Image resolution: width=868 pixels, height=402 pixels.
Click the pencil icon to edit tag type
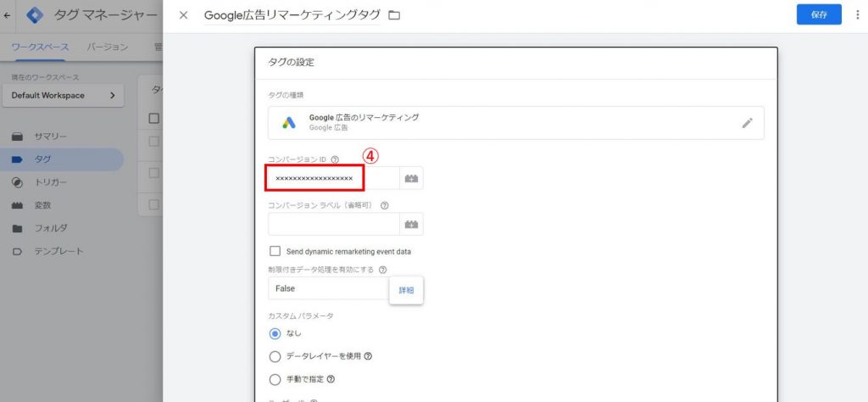(x=748, y=123)
